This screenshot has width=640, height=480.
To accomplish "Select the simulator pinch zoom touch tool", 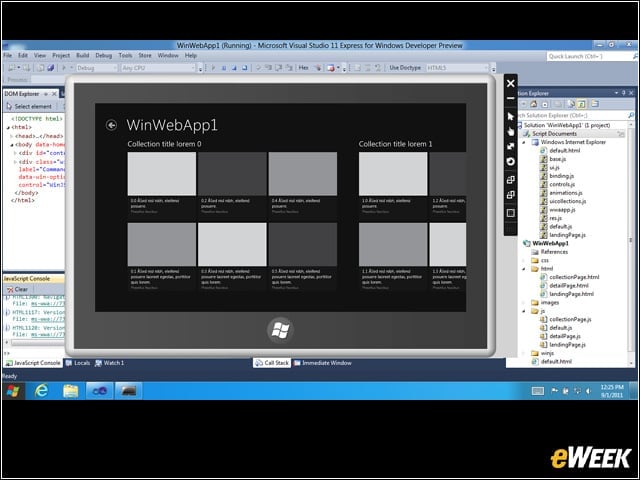I will 510,146.
